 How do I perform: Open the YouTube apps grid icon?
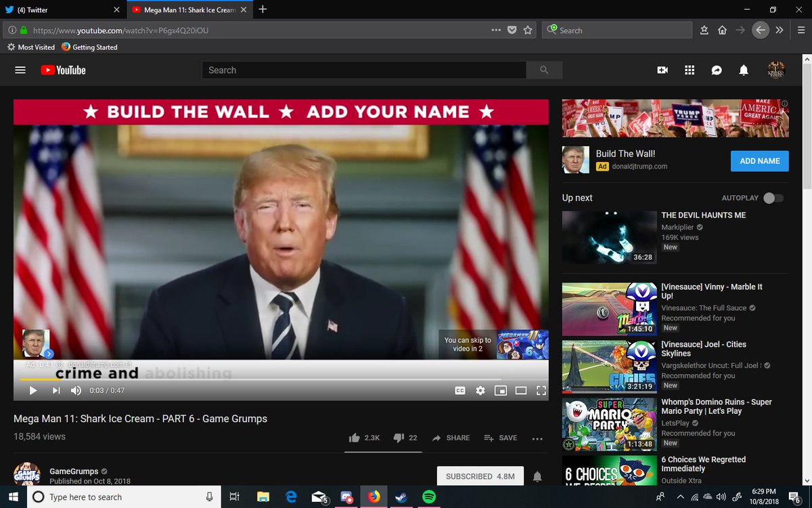690,70
